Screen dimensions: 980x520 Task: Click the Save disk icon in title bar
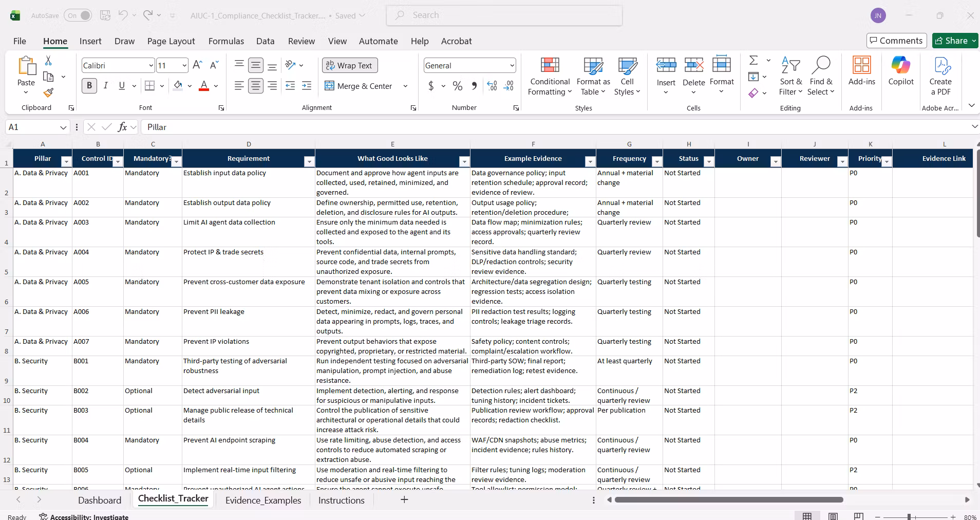click(105, 15)
